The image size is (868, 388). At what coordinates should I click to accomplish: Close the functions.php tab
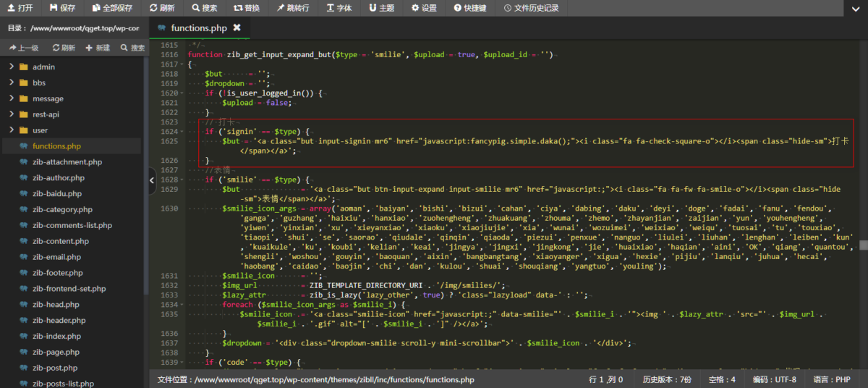tap(237, 28)
